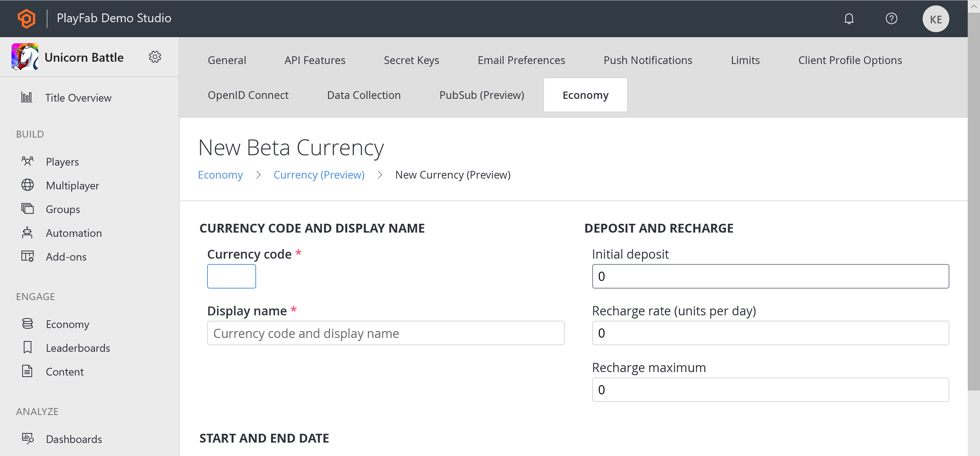This screenshot has width=980, height=456.
Task: Click the Unicorn Battle settings gear
Action: click(x=155, y=57)
